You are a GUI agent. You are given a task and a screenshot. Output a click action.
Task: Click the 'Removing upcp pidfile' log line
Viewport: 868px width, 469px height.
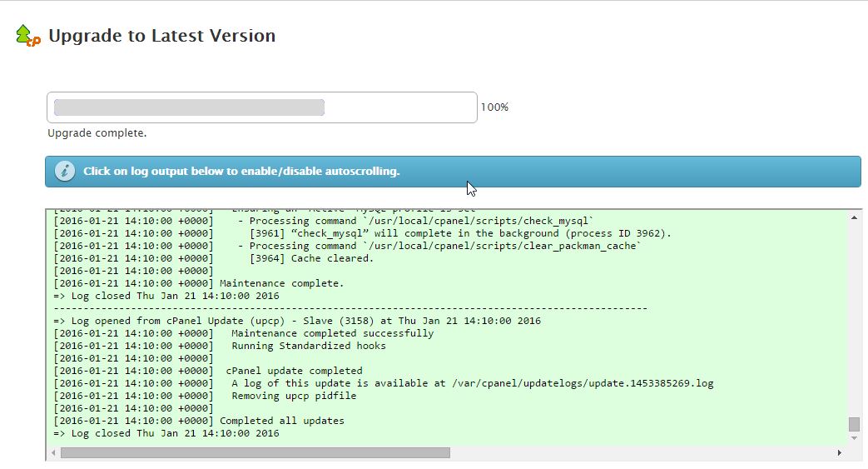point(205,396)
